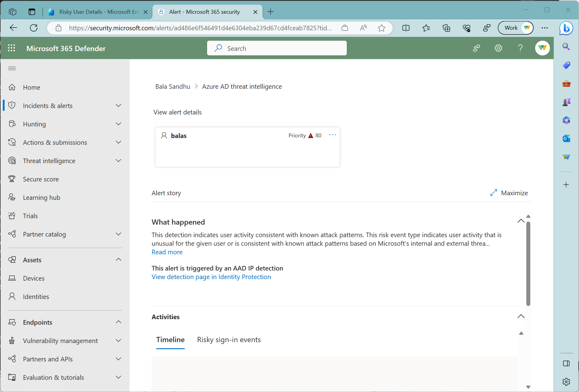Click the Defender search box
The width and height of the screenshot is (579, 392).
point(277,48)
